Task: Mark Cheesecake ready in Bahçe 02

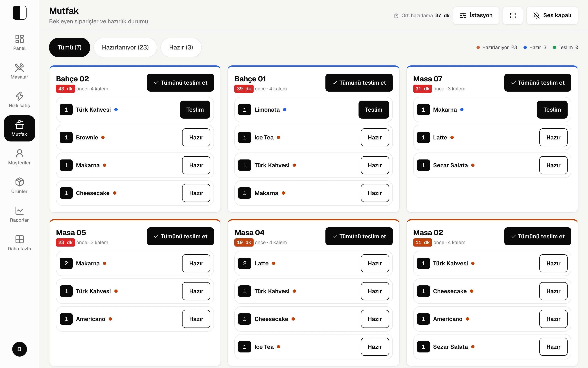Action: [196, 193]
